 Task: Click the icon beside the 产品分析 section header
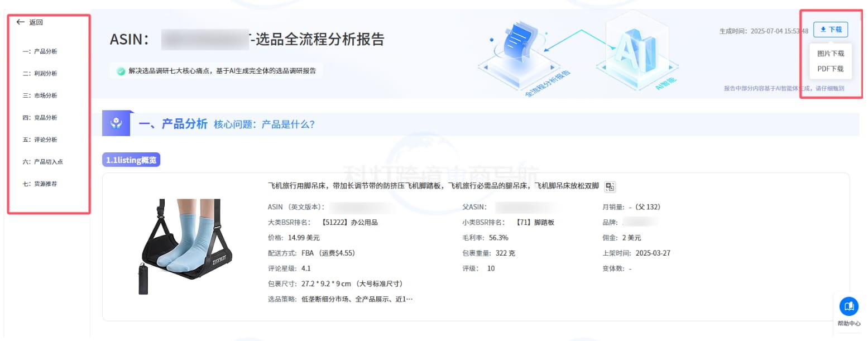116,123
